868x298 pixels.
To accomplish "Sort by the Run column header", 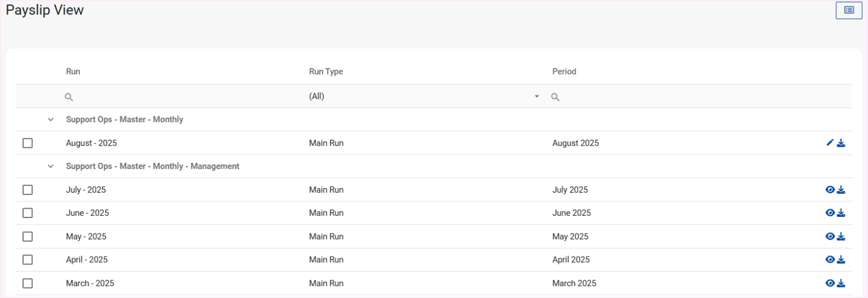I will (73, 72).
